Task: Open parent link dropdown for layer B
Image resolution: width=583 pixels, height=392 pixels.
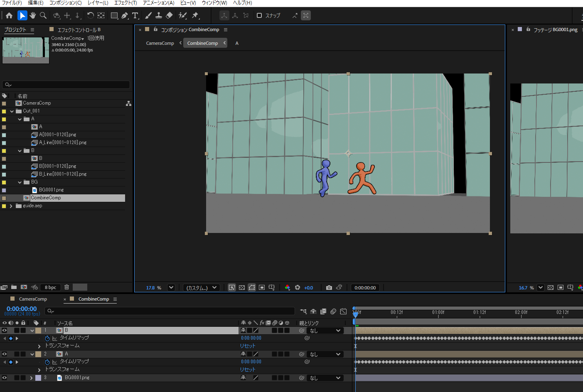Action: pyautogui.click(x=325, y=331)
